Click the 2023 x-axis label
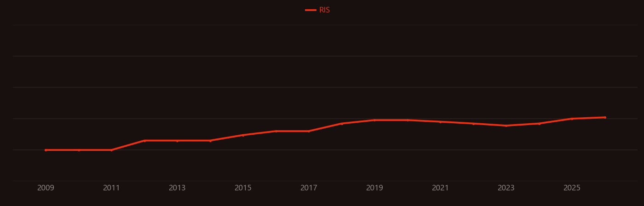 (506, 188)
